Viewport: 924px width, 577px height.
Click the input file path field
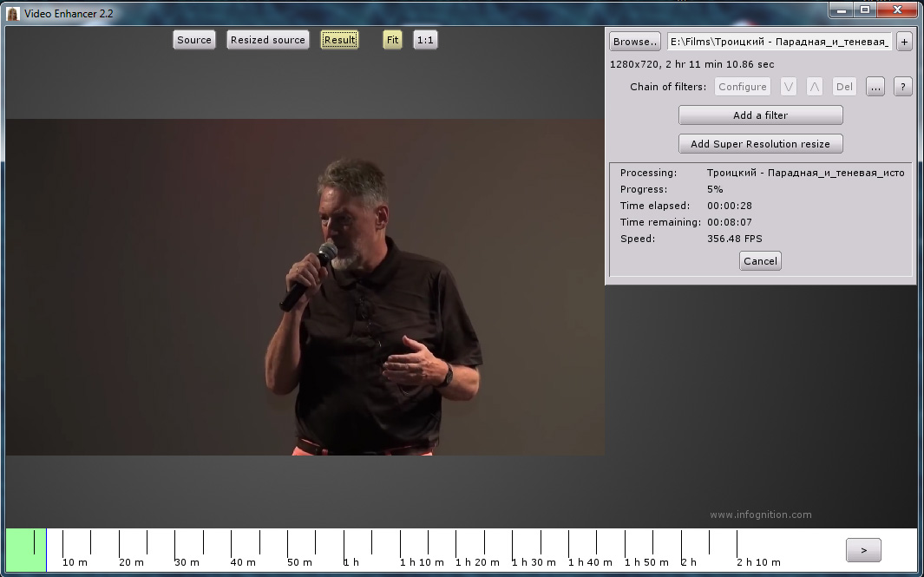click(x=779, y=42)
